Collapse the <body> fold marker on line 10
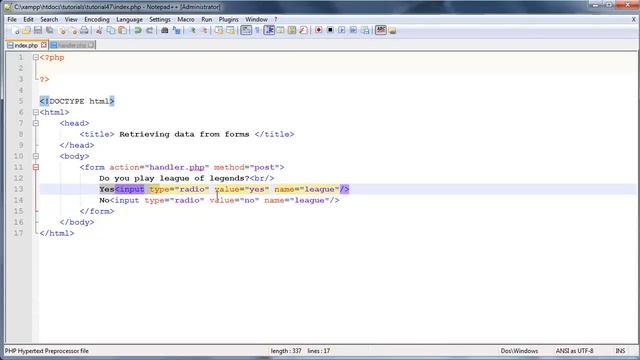This screenshot has width=640, height=360. [36, 156]
